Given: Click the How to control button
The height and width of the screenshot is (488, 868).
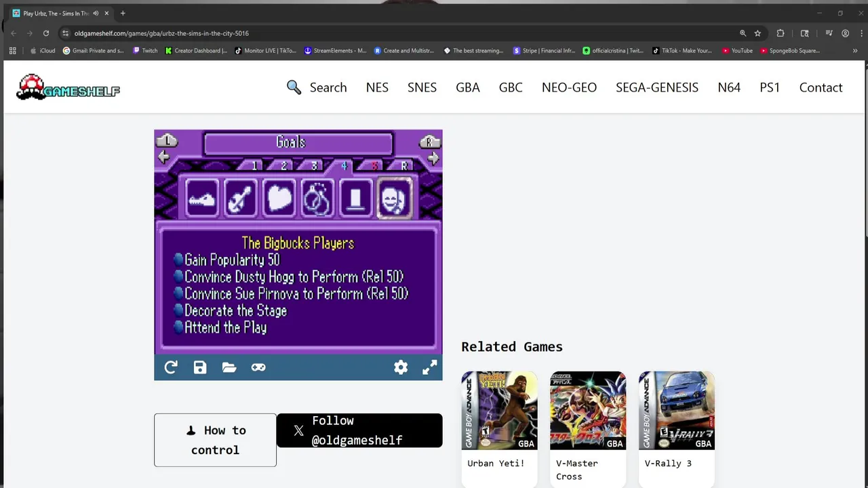Looking at the screenshot, I should point(215,440).
